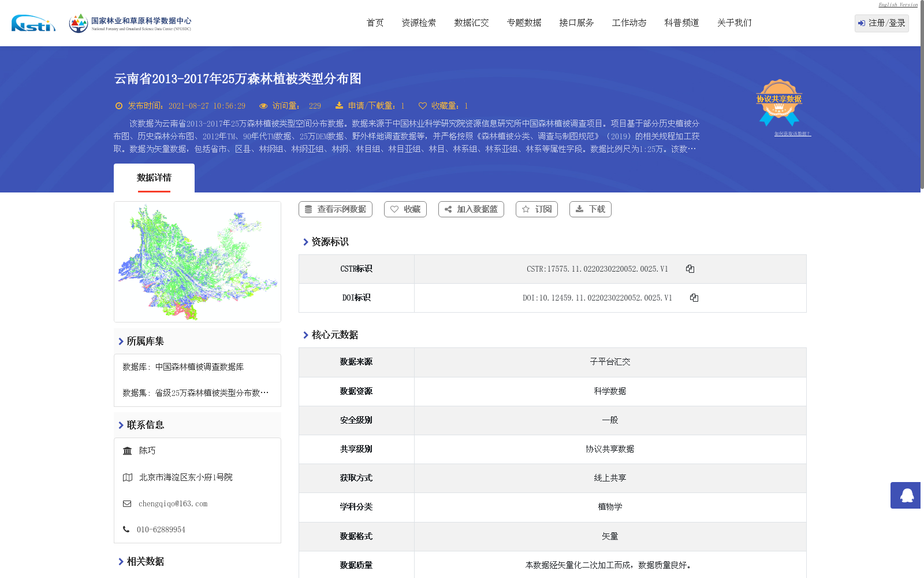924x578 pixels.
Task: Open database 中国森林植被调查数据库
Action: 199,367
